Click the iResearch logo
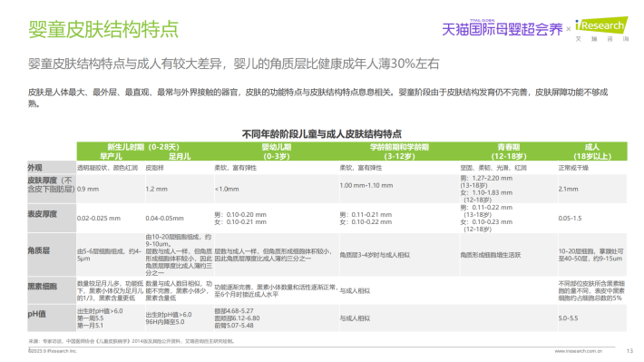The width and height of the screenshot is (644, 362). [601, 29]
